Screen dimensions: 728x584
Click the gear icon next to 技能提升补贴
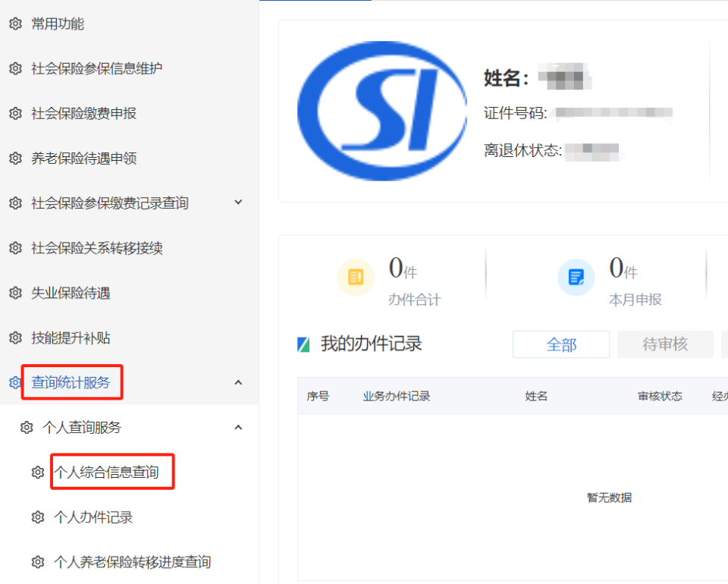15,337
